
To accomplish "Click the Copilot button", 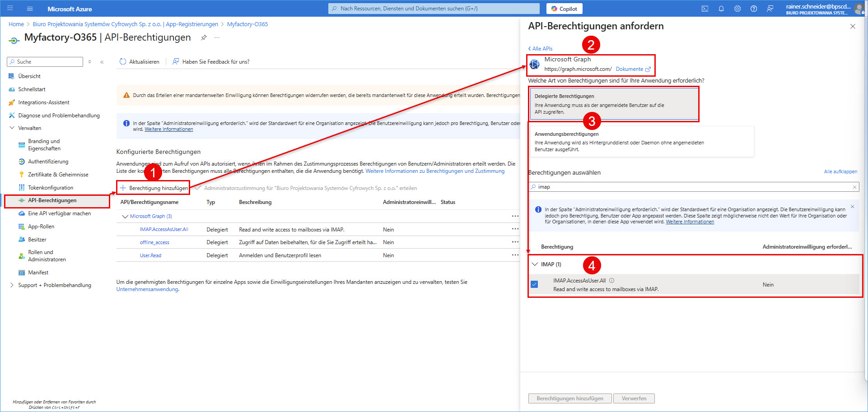I will coord(564,9).
